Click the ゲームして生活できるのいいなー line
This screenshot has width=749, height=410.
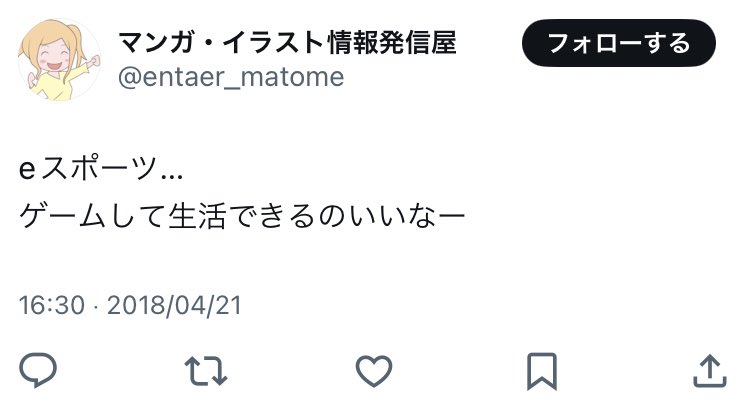pyautogui.click(x=242, y=216)
